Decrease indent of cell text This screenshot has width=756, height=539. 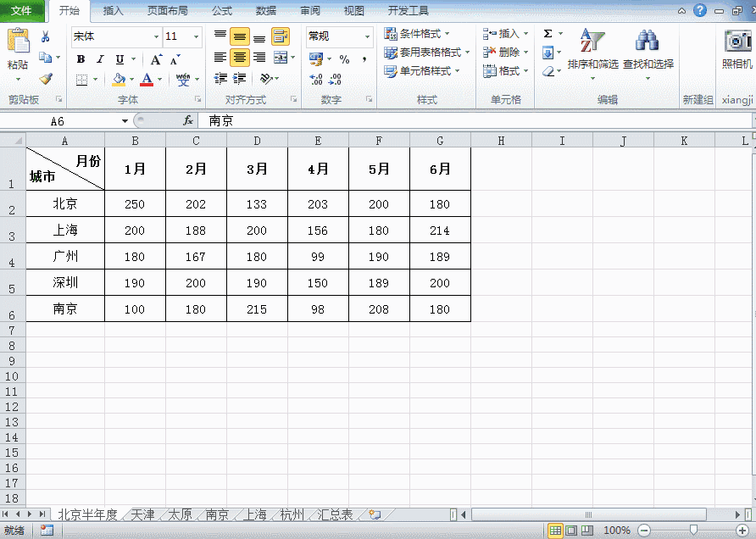click(x=220, y=79)
